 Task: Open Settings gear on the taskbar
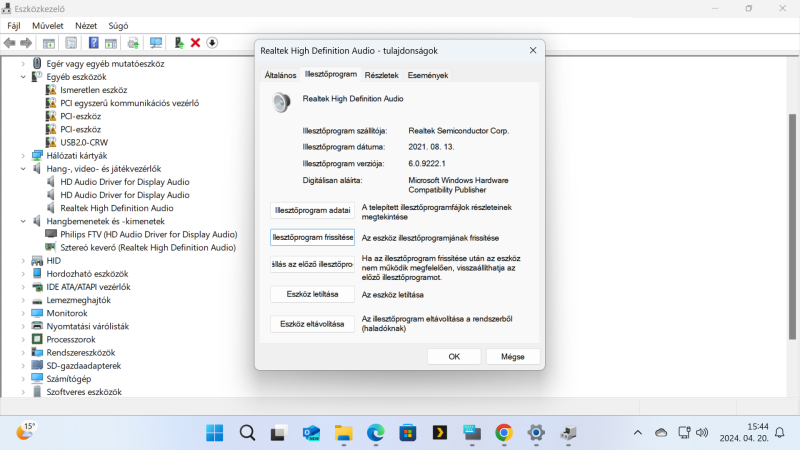tap(536, 433)
